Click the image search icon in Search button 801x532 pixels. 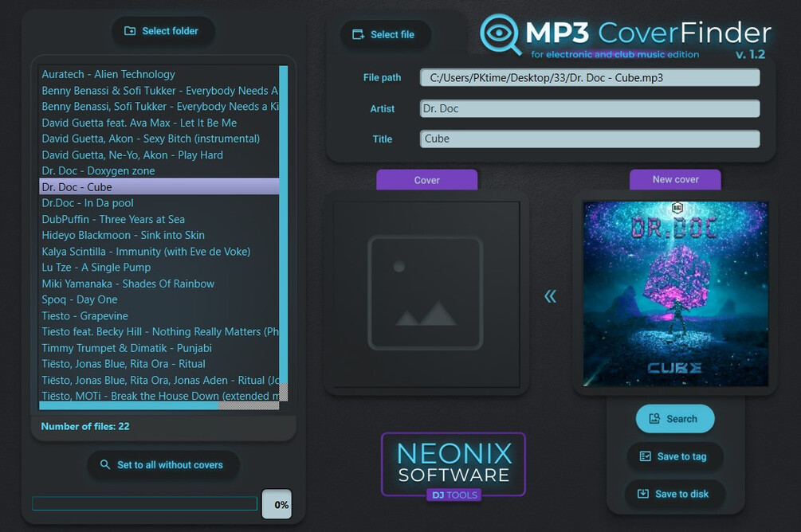[654, 419]
